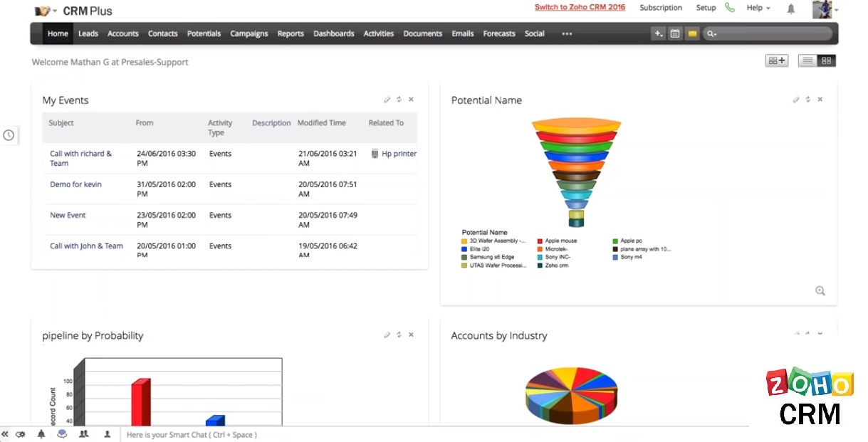This screenshot has width=868, height=442.
Task: Expand the Help dropdown menu
Action: pyautogui.click(x=758, y=8)
